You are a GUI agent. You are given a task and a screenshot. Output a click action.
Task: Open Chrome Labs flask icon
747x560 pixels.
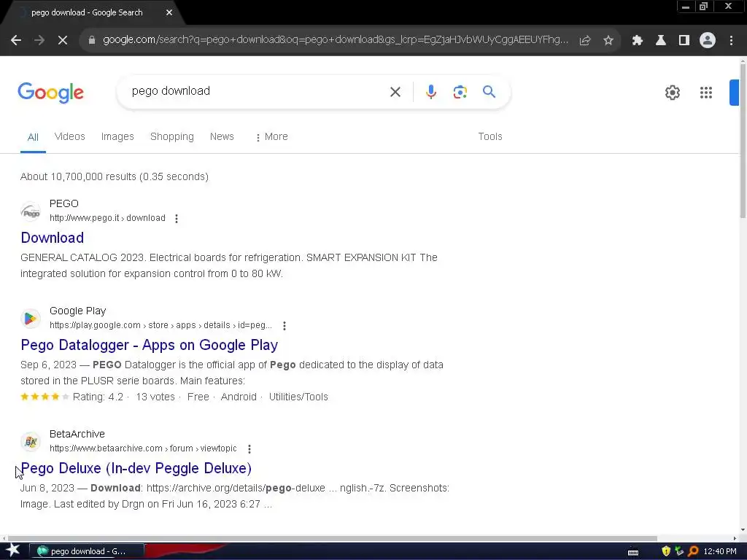(661, 41)
